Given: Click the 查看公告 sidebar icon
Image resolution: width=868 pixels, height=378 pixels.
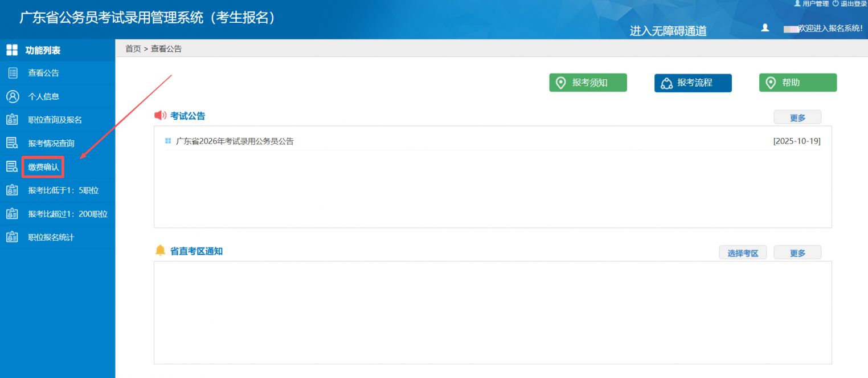Looking at the screenshot, I should [12, 73].
